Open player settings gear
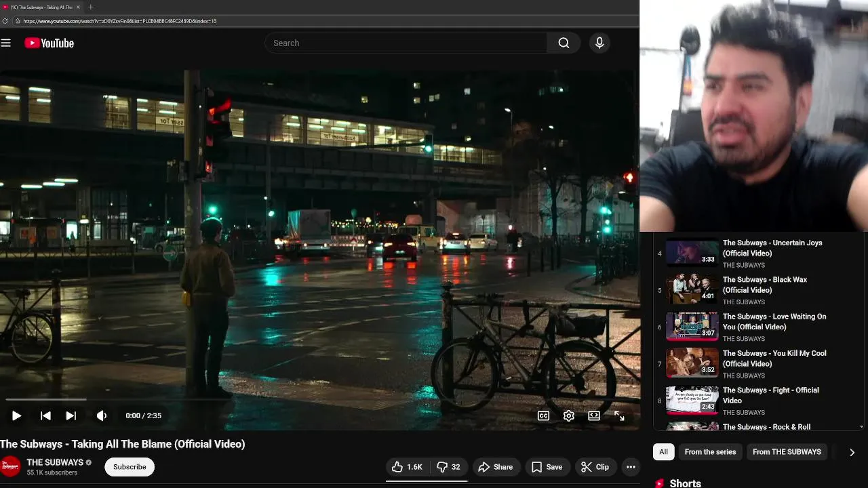This screenshot has width=868, height=488. point(569,415)
